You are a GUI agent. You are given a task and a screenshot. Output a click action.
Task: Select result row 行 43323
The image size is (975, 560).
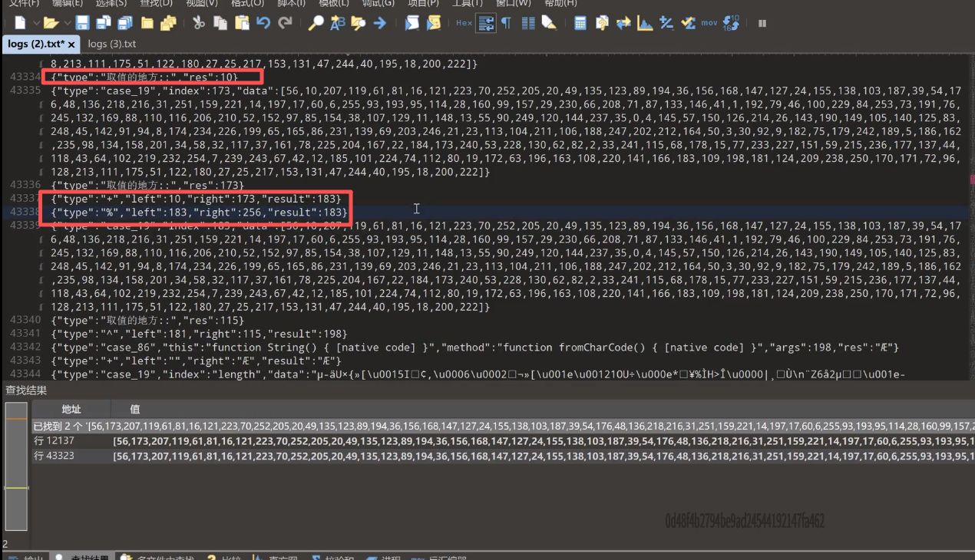[504, 456]
